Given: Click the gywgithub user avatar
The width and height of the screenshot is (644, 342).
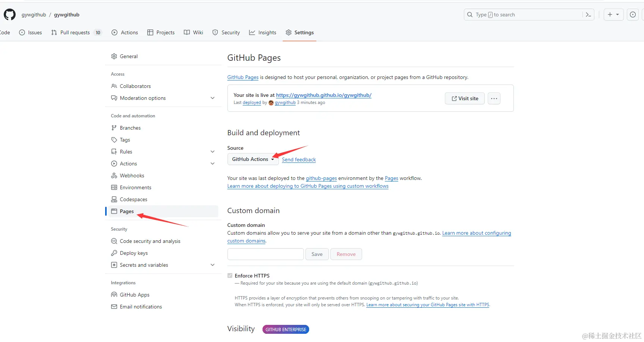Looking at the screenshot, I should point(271,103).
